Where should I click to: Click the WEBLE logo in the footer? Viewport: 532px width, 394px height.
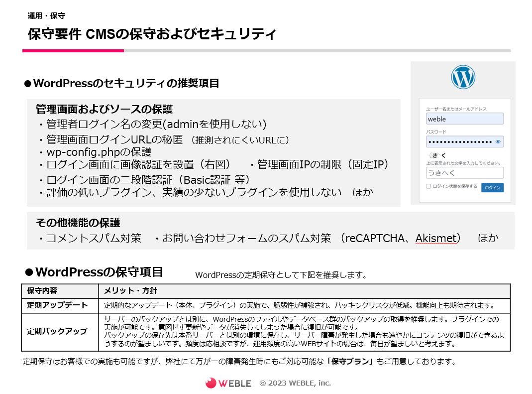point(228,383)
